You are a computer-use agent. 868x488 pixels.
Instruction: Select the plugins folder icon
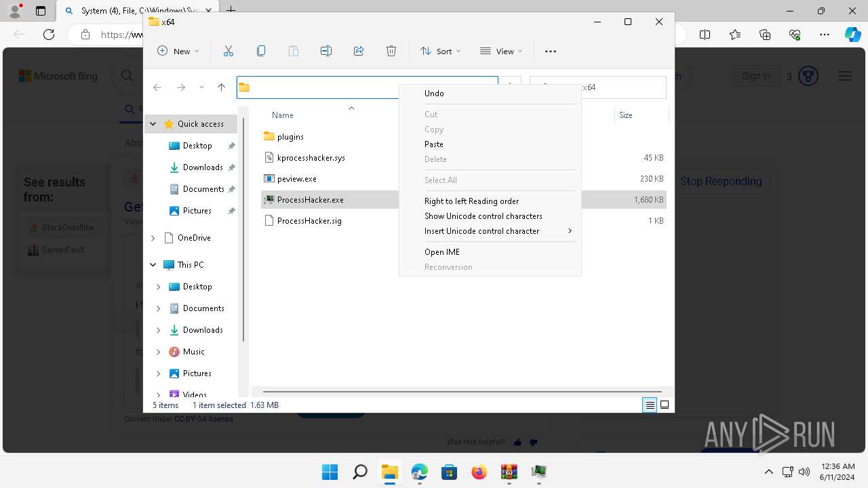point(269,136)
